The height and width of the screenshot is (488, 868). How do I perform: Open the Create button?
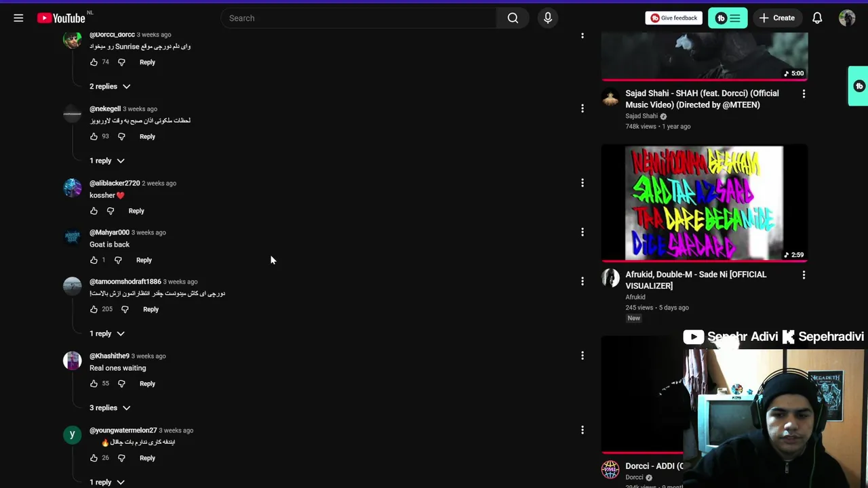(x=776, y=18)
